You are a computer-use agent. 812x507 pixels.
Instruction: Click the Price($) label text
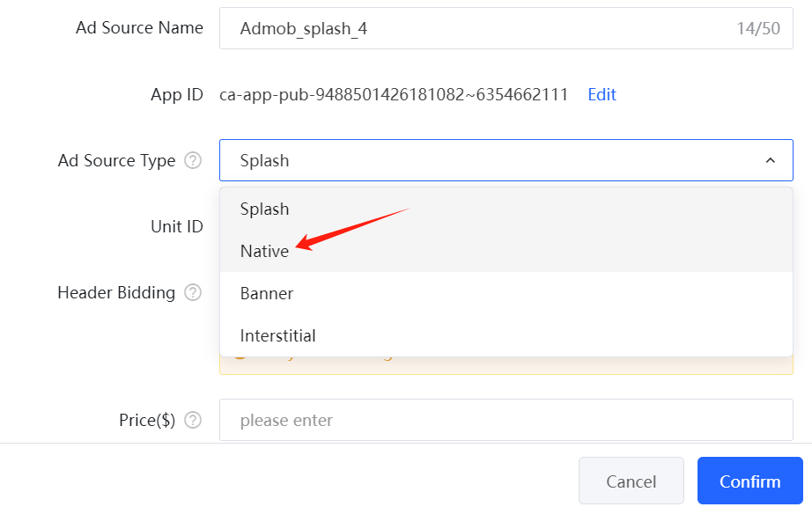[147, 421]
